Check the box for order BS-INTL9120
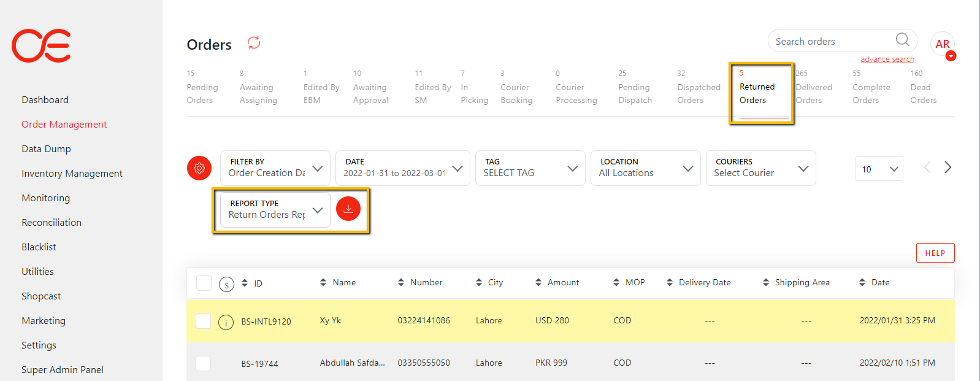The image size is (980, 381). pyautogui.click(x=204, y=321)
